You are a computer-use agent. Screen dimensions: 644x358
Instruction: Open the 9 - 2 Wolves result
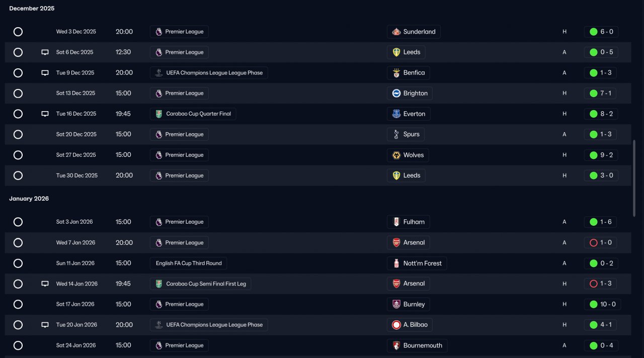point(601,155)
